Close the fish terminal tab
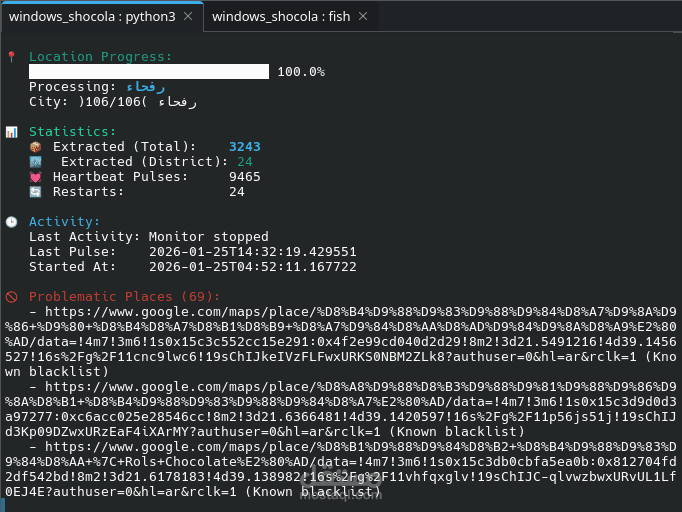This screenshot has height=512, width=682. 362,16
